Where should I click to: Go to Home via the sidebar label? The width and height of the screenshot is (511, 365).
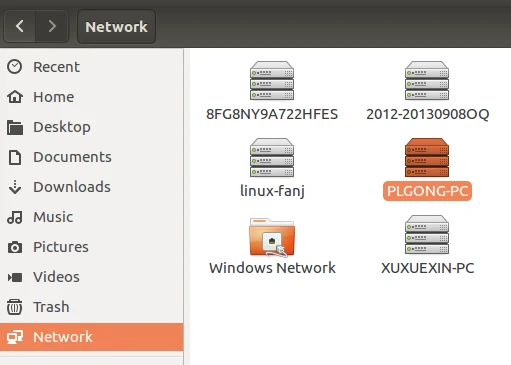[x=54, y=97]
